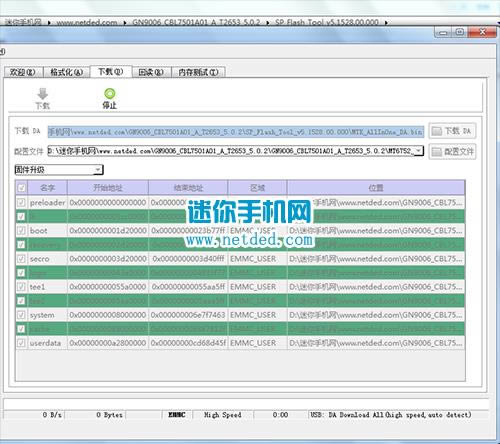500x444 pixels.
Task: Toggle the select-all header checkbox
Action: [22, 188]
